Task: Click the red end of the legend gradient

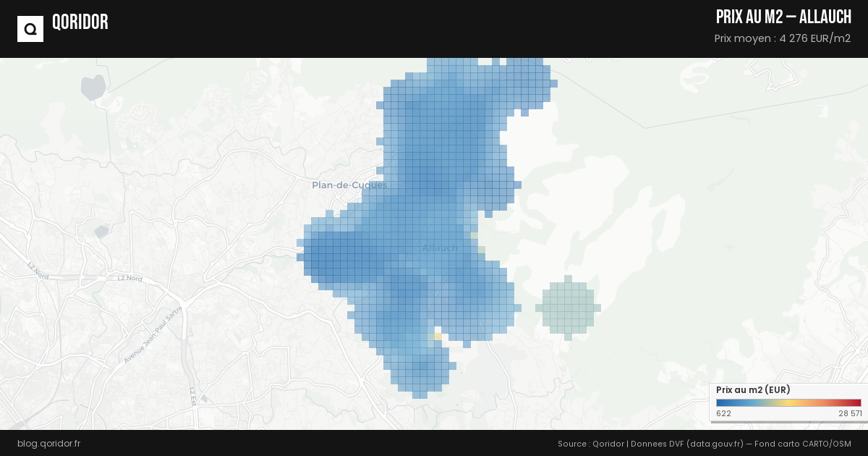Action: click(x=857, y=403)
